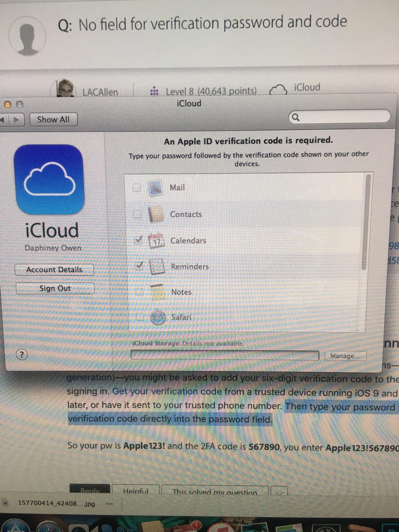Click the Contacts label in the services list
Screen dimensions: 399x532
[186, 214]
